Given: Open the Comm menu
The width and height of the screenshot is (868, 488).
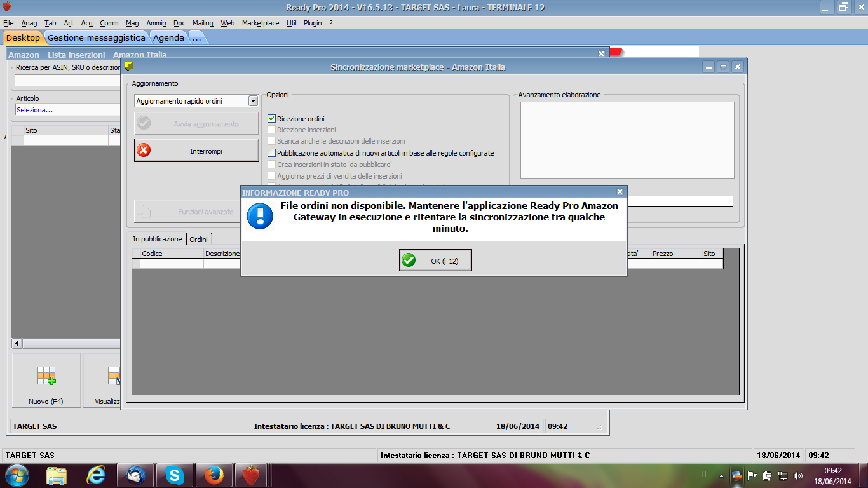Looking at the screenshot, I should (109, 23).
